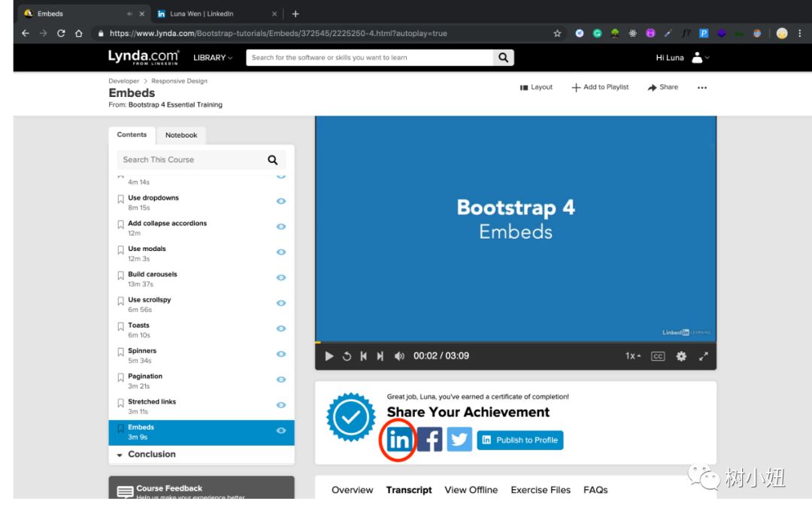Switch to Luna Wen LinkedIn browser tab

(x=217, y=14)
